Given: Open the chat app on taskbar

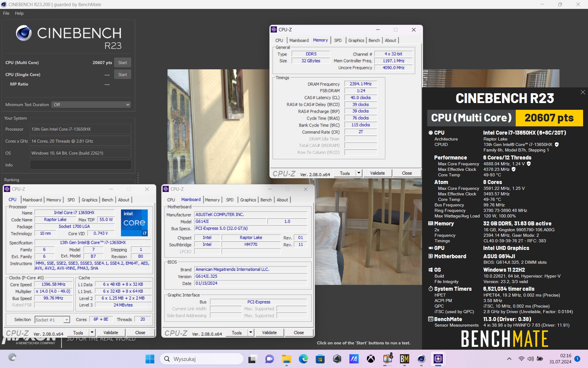Looking at the screenshot, I should pos(269,359).
